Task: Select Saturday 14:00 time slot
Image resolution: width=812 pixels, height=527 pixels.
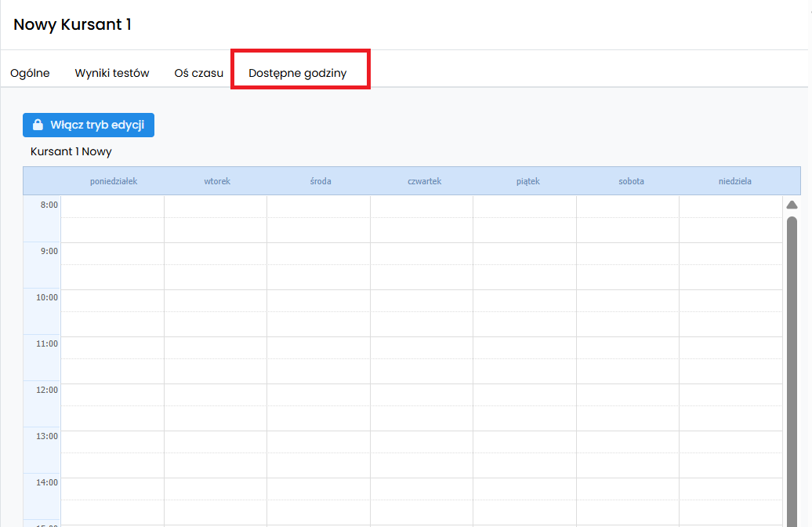Action: click(x=627, y=489)
